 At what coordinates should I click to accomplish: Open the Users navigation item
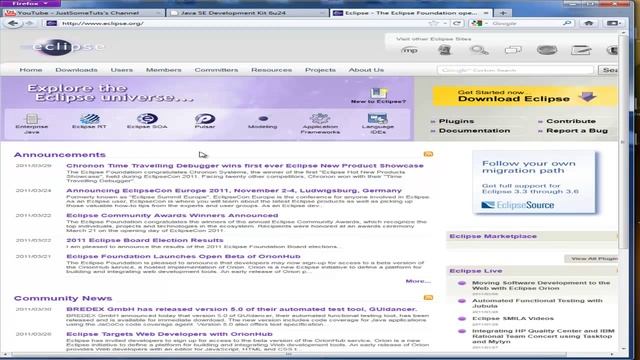point(122,70)
